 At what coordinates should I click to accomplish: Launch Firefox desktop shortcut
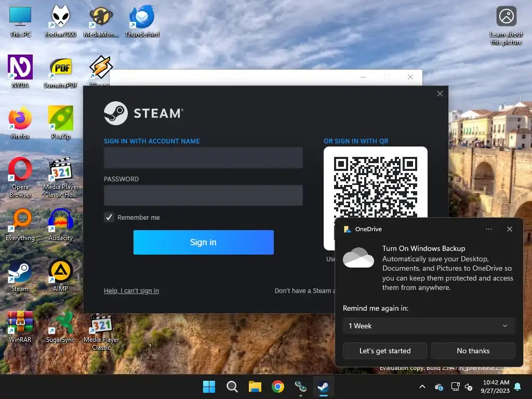20,123
